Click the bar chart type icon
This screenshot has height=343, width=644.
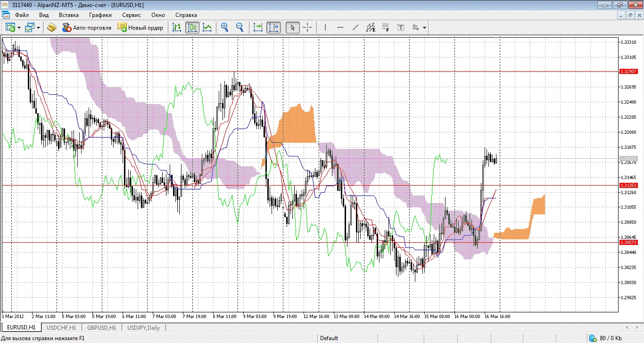pyautogui.click(x=177, y=27)
